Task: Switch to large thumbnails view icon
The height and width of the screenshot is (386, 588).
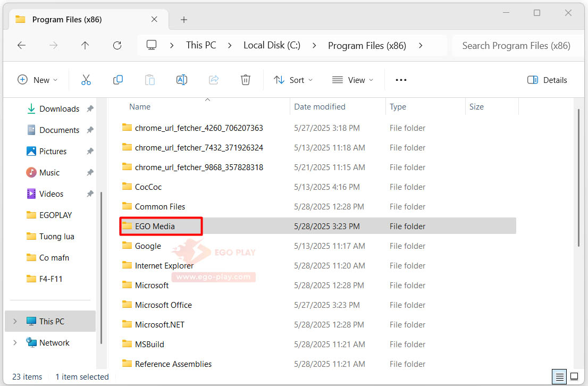Action: click(x=574, y=376)
